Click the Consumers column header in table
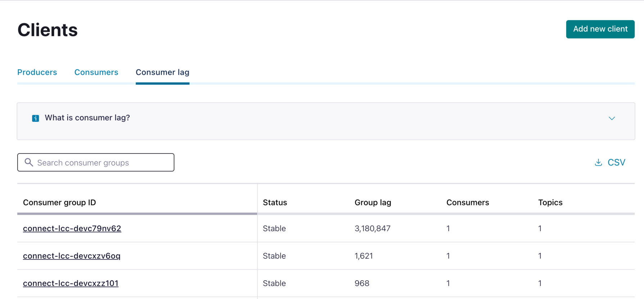This screenshot has height=299, width=644. point(467,202)
